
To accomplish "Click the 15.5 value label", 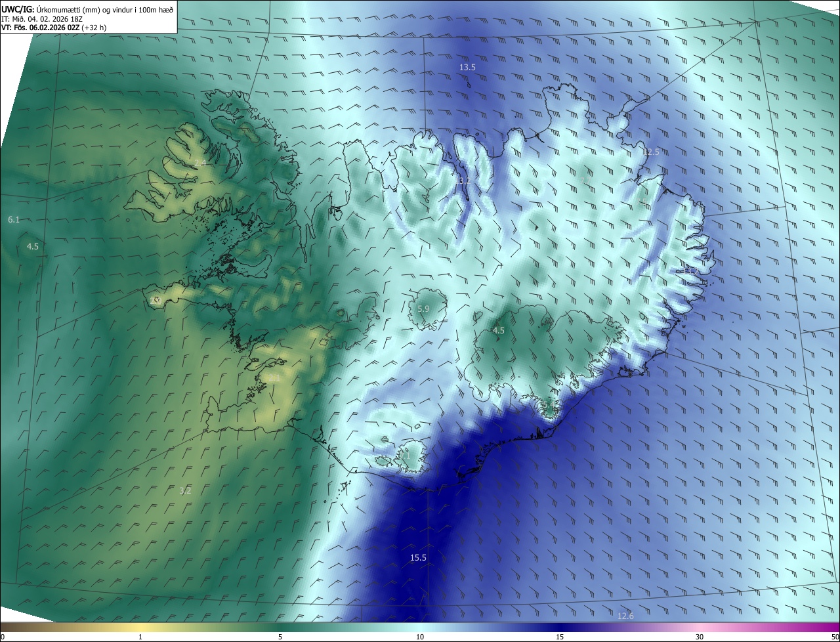I will (x=418, y=557).
